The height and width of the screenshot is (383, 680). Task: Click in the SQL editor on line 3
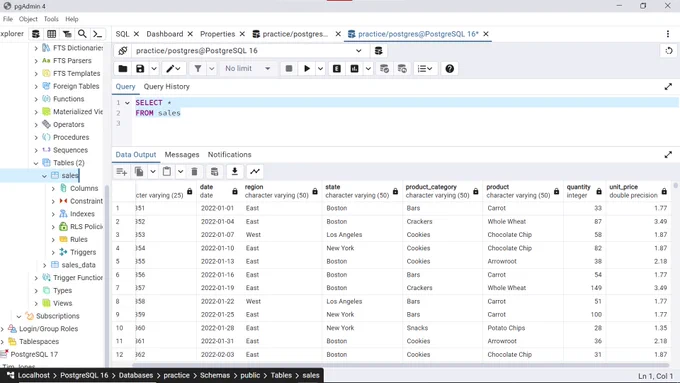pyautogui.click(x=405, y=124)
